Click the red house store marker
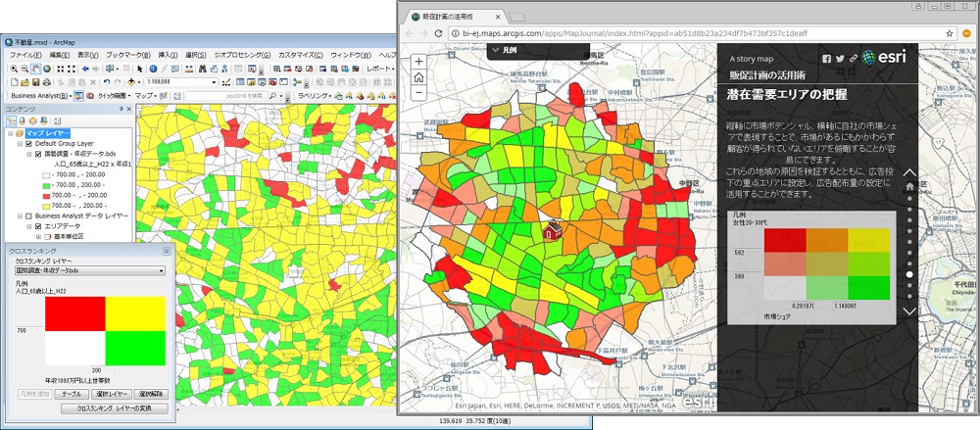The height and width of the screenshot is (430, 980). pos(551,230)
